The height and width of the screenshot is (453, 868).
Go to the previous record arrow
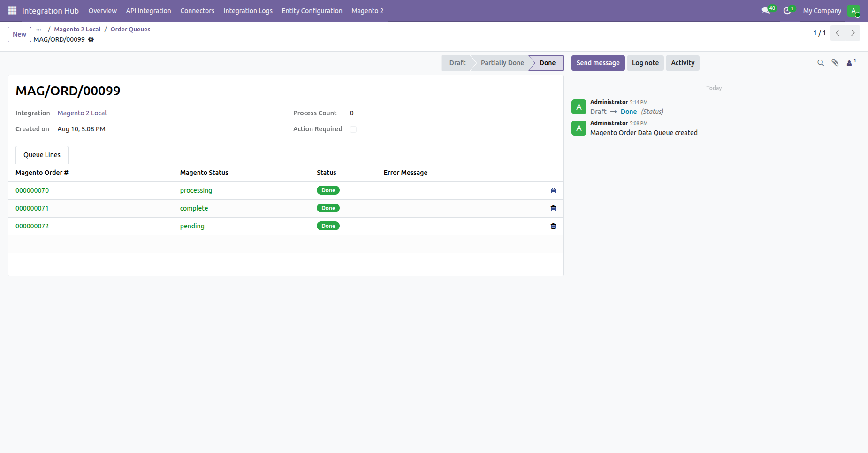tap(838, 33)
